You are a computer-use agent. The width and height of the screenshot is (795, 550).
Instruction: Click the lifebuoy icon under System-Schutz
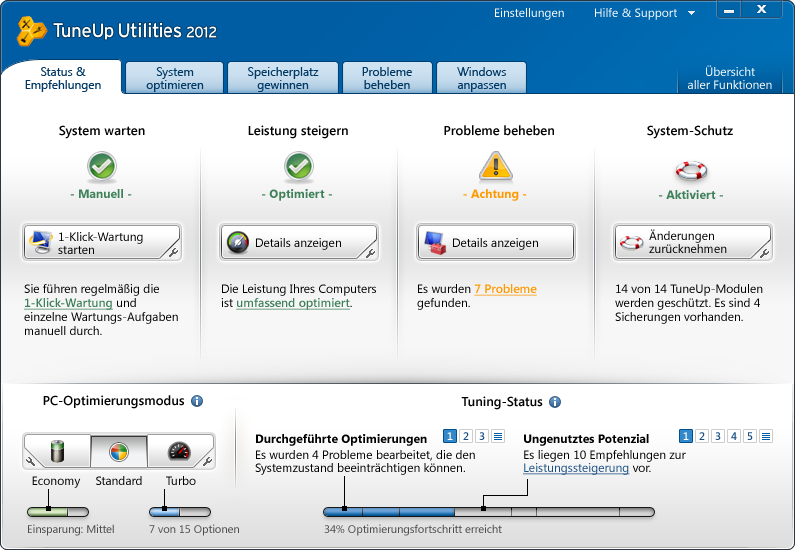click(691, 170)
